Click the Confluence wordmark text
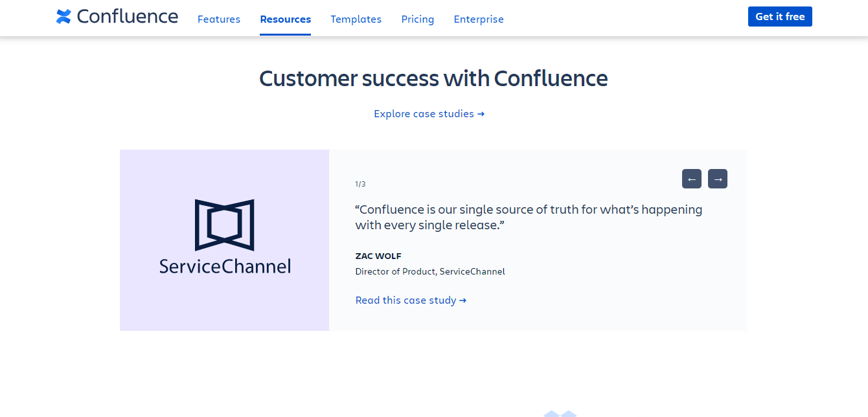 click(x=128, y=17)
